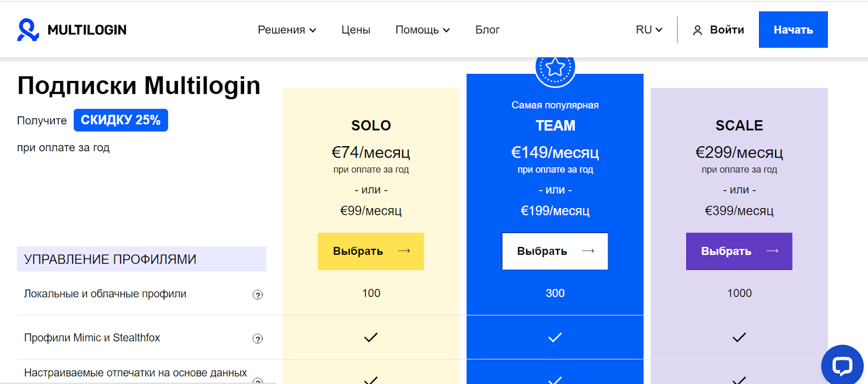
Task: Open the Блог page
Action: pyautogui.click(x=487, y=30)
